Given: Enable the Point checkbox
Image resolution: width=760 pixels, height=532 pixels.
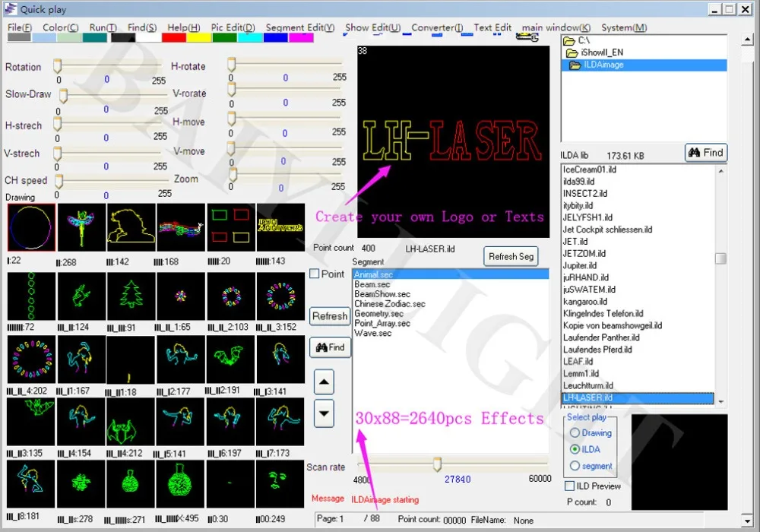Looking at the screenshot, I should click(315, 274).
